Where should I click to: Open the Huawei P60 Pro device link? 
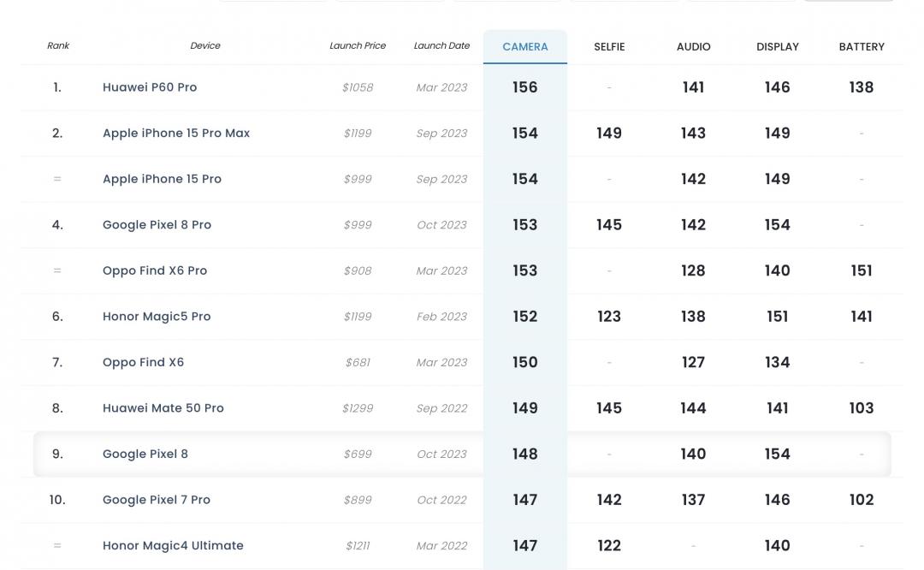click(x=150, y=87)
